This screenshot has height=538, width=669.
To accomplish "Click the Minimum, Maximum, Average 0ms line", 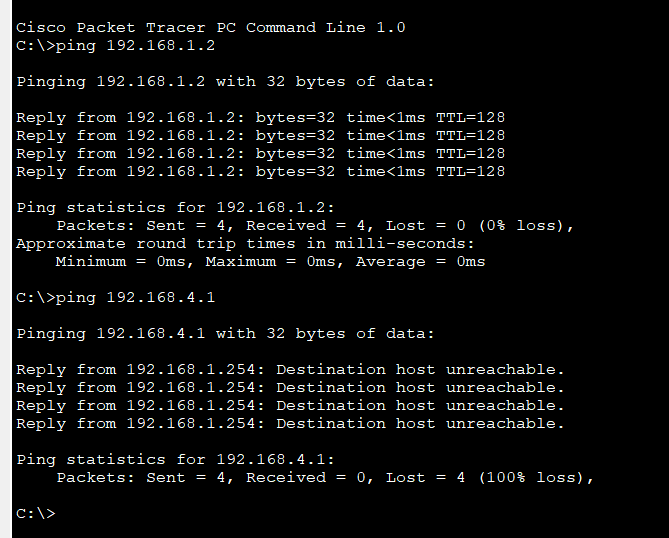I will 271,262.
